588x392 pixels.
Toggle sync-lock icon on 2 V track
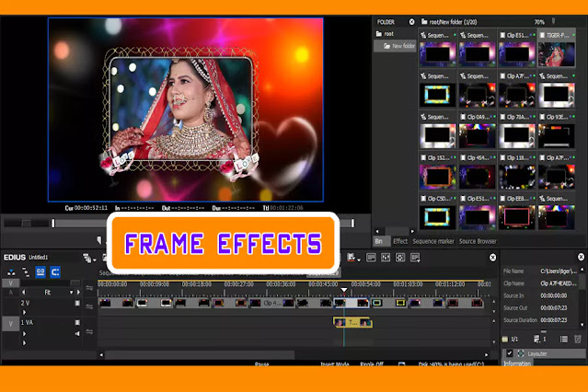(x=89, y=306)
